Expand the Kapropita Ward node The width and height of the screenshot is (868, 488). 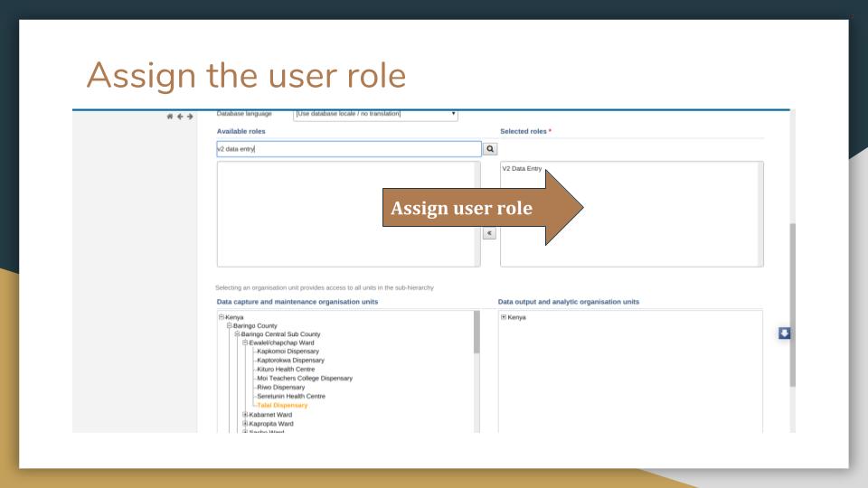pos(245,423)
